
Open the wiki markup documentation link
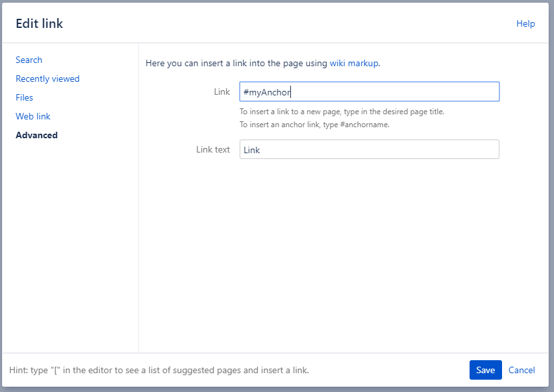353,63
